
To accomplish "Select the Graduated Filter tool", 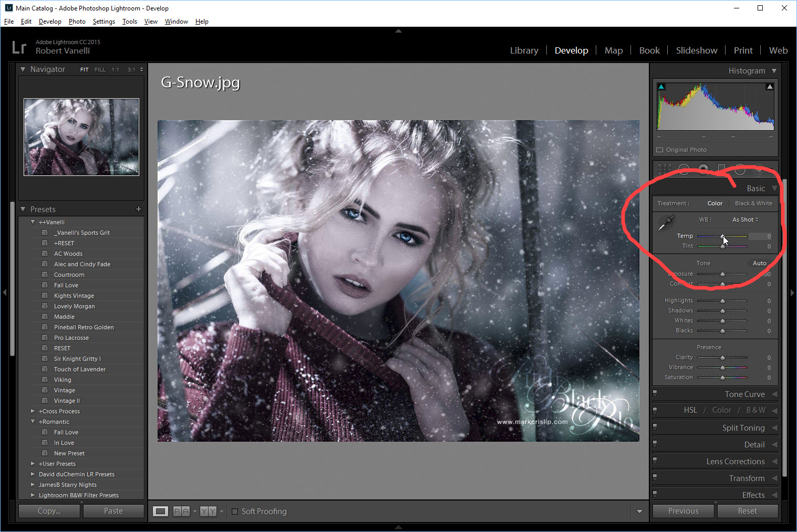I will (722, 169).
